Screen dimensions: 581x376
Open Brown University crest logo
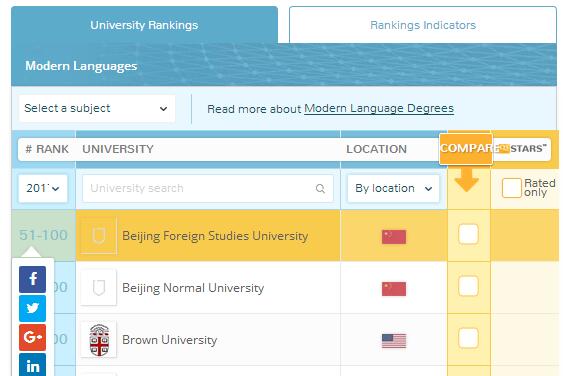[x=99, y=340]
